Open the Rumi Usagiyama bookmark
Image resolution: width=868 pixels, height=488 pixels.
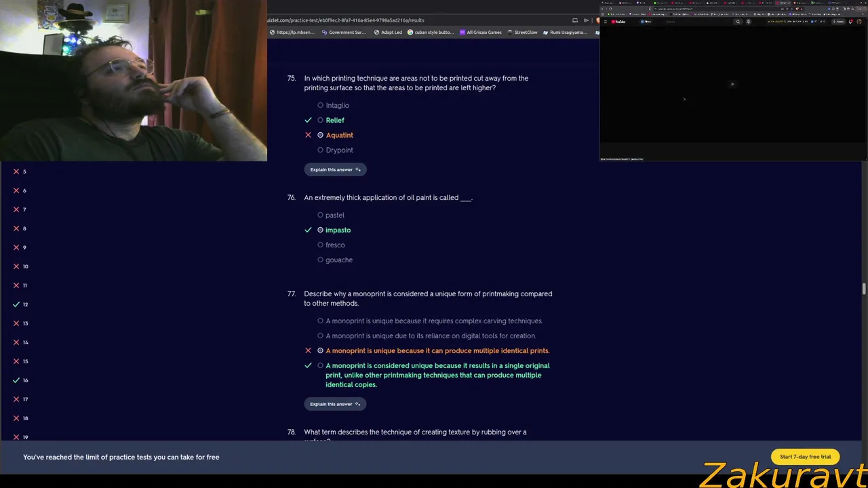coord(564,33)
